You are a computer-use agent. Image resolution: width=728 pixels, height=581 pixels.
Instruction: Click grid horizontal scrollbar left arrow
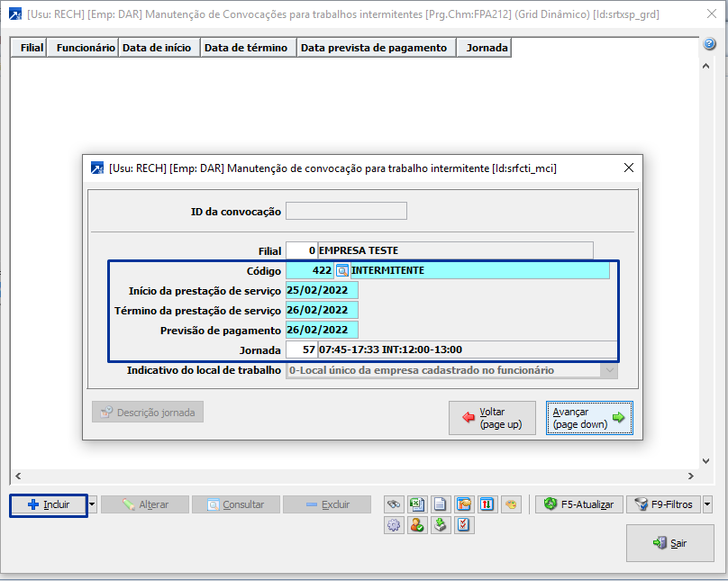pos(18,476)
